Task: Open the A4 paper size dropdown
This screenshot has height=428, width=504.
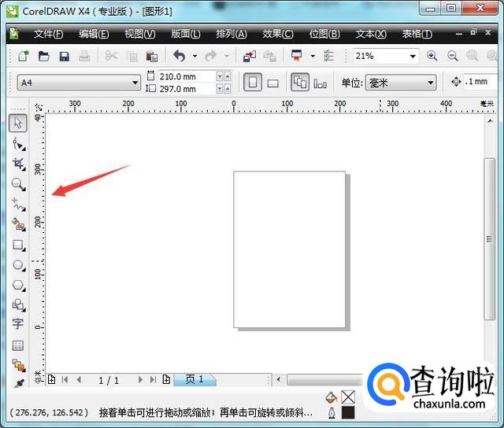Action: (x=135, y=83)
